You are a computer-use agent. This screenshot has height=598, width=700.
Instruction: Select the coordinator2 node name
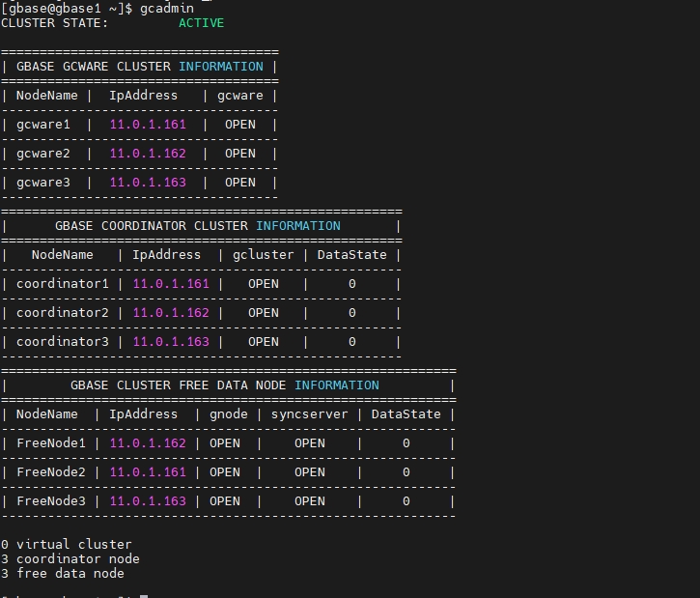[63, 313]
